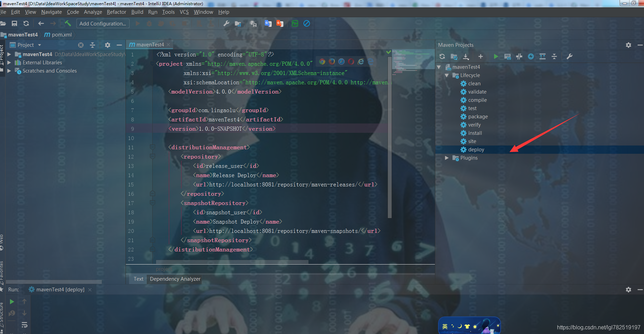Click the blue circle-slash toolbar icon
Viewport: 644px width, 334px height.
coord(307,23)
